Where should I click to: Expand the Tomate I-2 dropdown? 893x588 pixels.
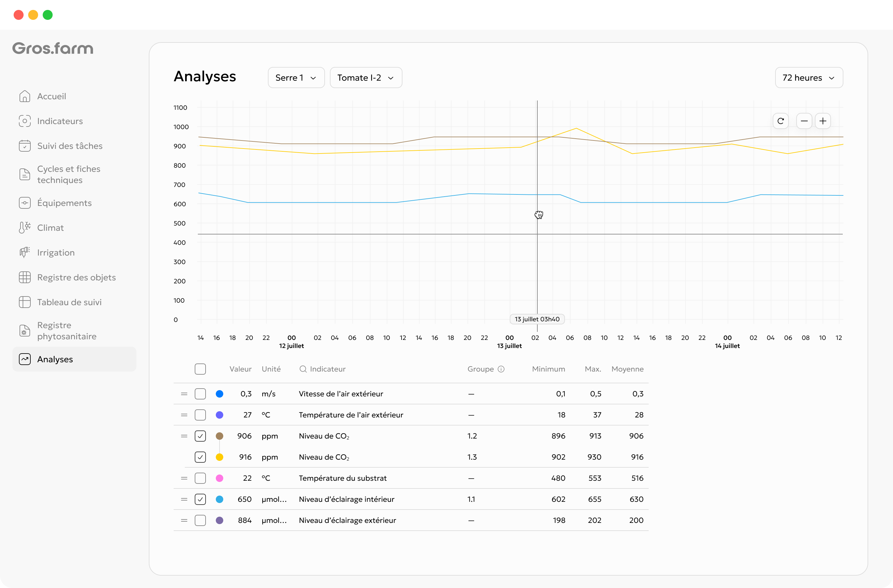366,78
